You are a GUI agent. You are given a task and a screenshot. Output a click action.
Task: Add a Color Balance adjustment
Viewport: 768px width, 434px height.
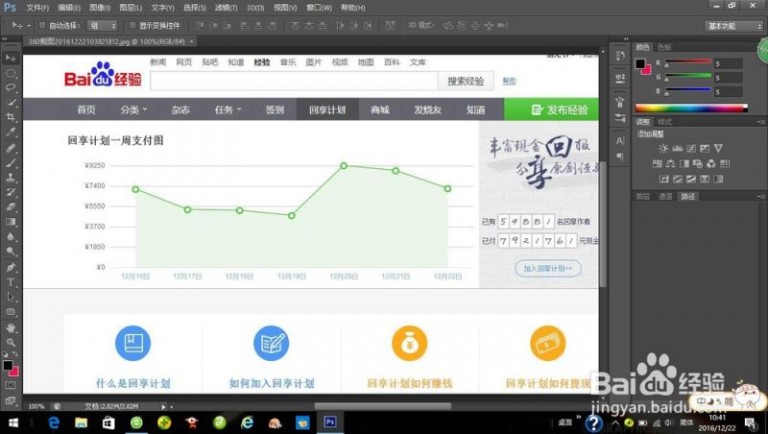click(671, 164)
